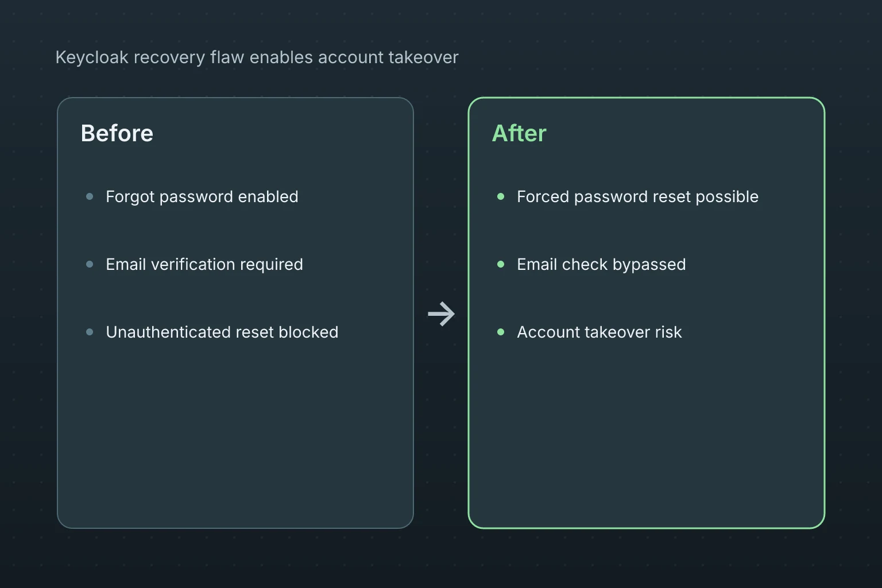Click the Keycloak recovery flaw title text

[257, 57]
